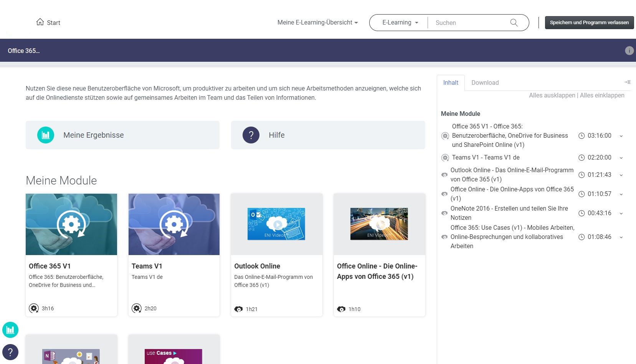Click the eye icon on the Outlook Online card footer
This screenshot has width=636, height=364.
coord(238,309)
